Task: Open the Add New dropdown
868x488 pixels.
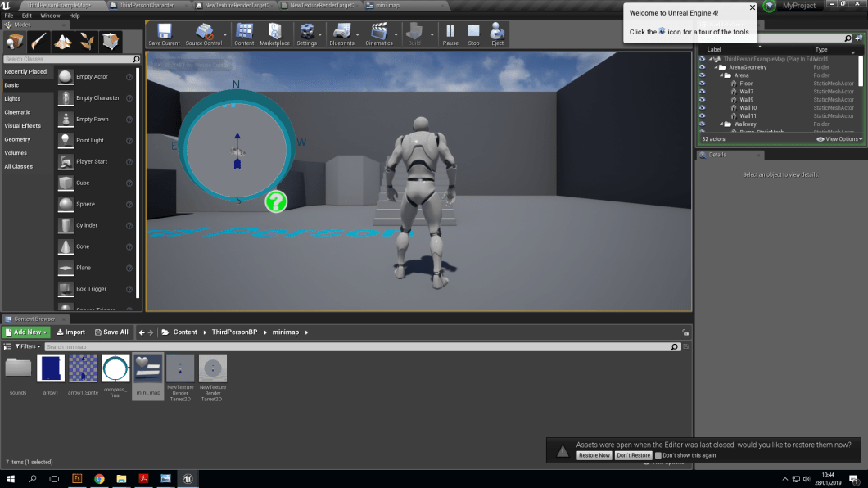Action: click(25, 332)
